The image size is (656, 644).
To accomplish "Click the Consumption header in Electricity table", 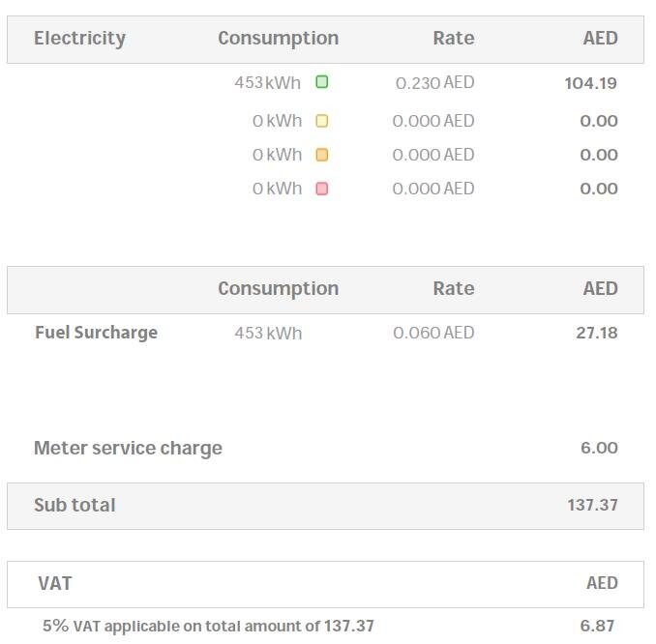I will tap(278, 39).
